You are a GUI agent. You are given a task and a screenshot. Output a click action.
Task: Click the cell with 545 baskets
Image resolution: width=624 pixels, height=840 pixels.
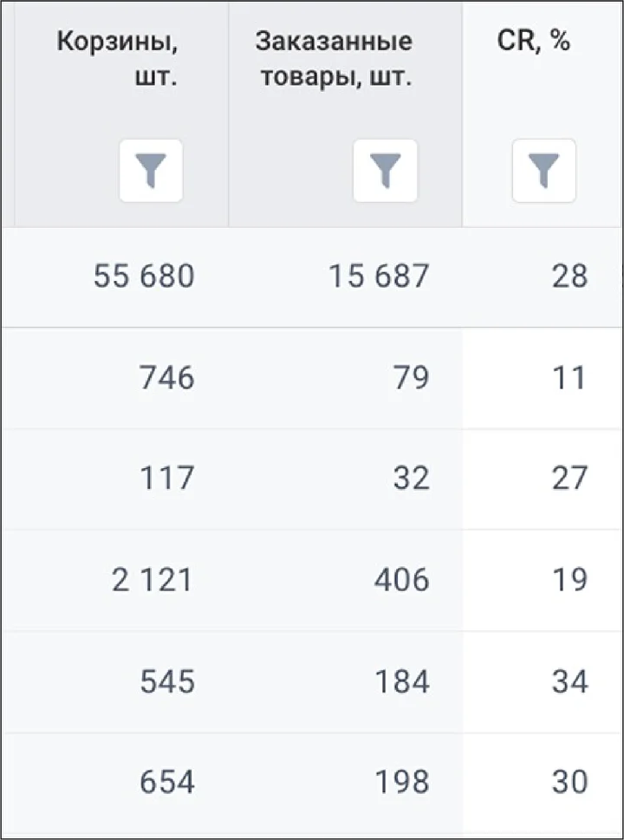click(167, 682)
